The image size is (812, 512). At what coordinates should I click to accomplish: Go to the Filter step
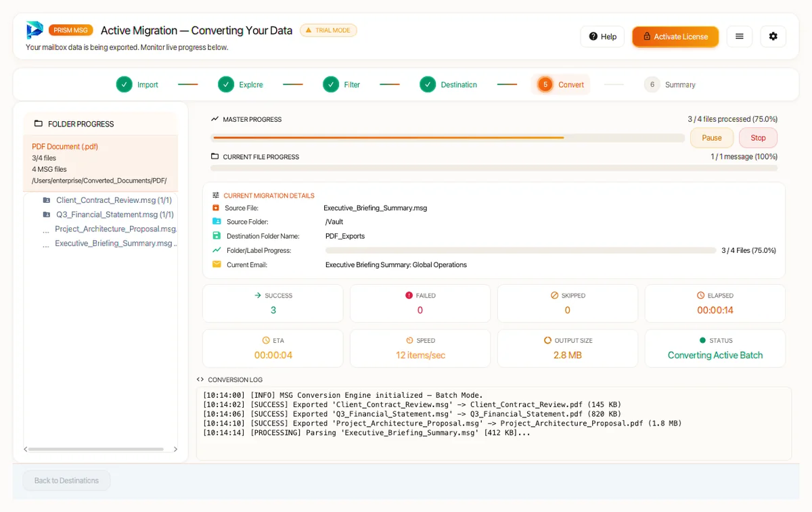[342, 85]
